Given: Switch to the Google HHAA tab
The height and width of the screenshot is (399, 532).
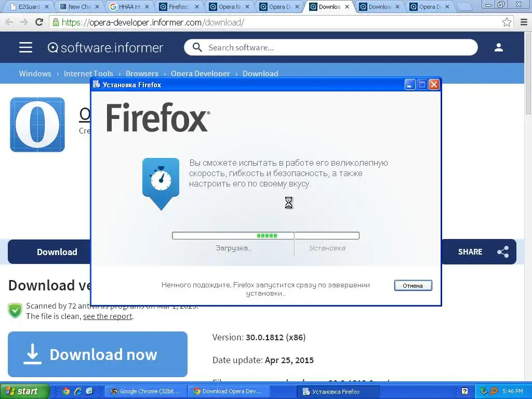Looking at the screenshot, I should (129, 6).
